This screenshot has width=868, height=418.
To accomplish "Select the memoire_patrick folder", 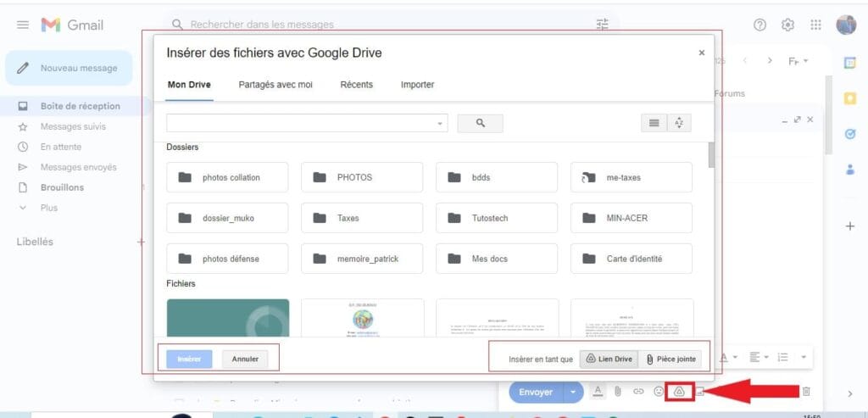I will (362, 259).
